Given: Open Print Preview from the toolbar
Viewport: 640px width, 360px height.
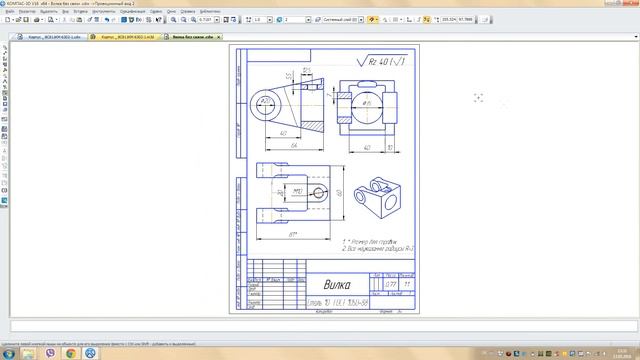Looking at the screenshot, I should (x=50, y=20).
